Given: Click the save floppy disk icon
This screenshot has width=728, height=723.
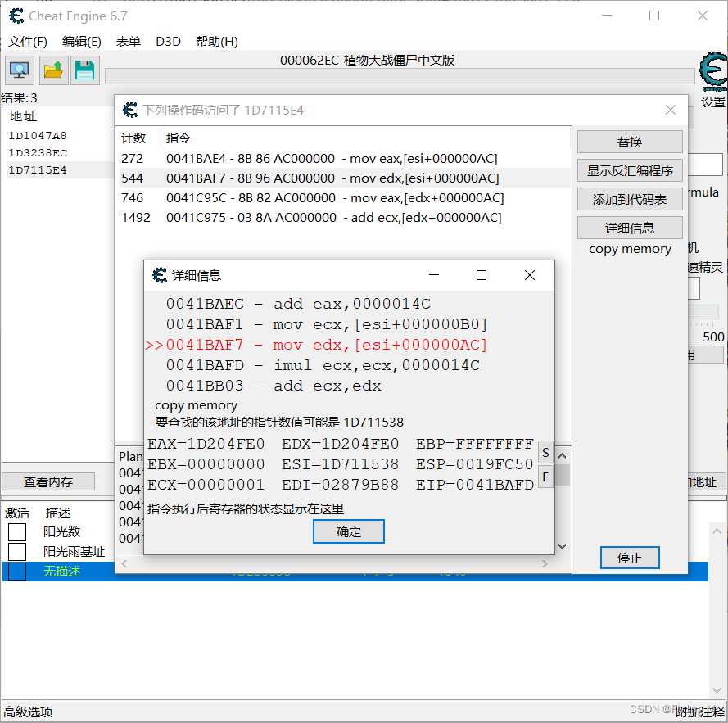Looking at the screenshot, I should click(x=85, y=70).
